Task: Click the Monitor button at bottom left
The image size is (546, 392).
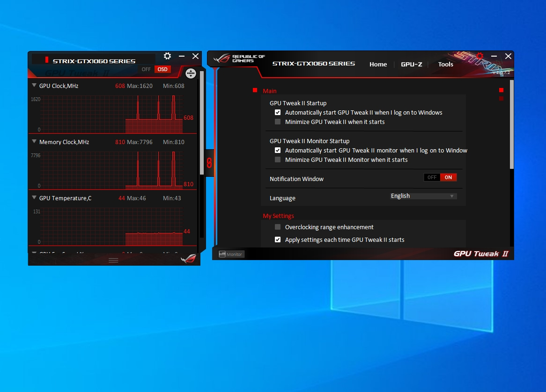Action: (x=231, y=254)
